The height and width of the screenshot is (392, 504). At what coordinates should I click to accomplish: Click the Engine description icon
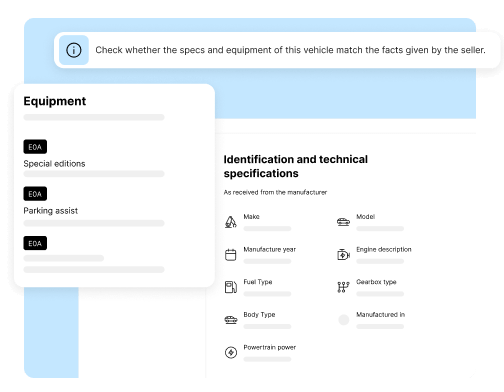click(343, 255)
